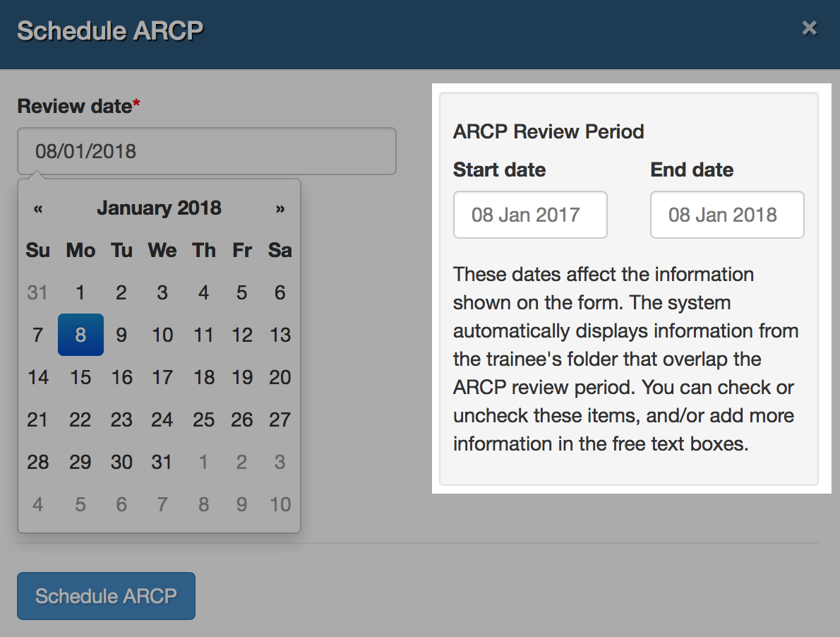Viewport: 840px width, 637px height.
Task: Click the January 2018 month header
Action: pos(159,208)
